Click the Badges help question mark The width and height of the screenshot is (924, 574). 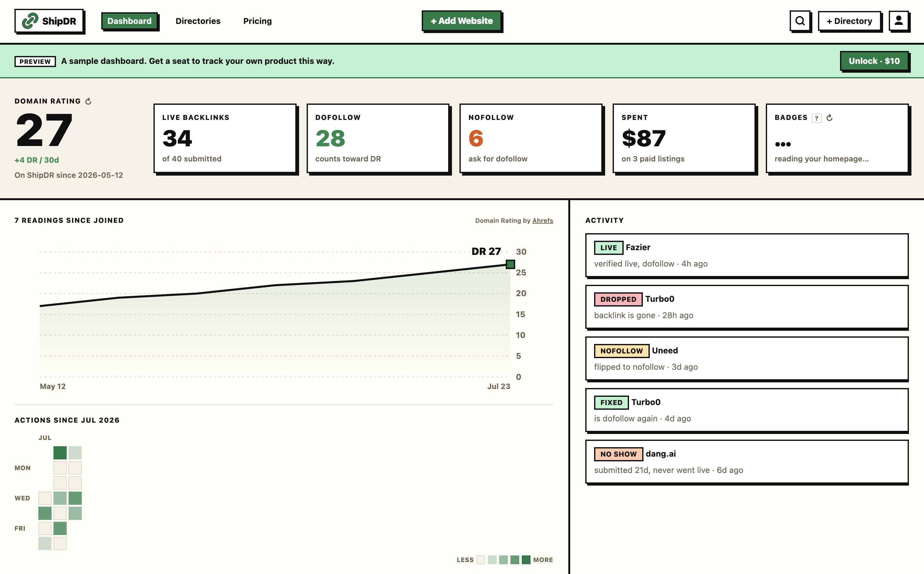click(816, 118)
